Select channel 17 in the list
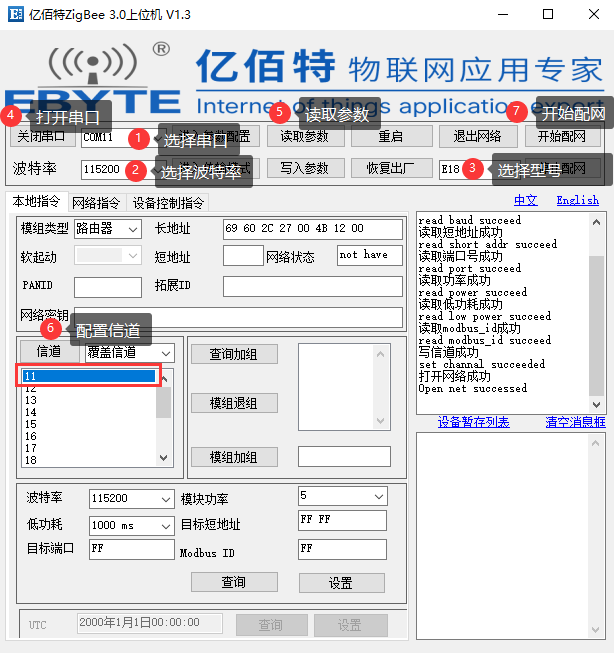 coord(89,449)
